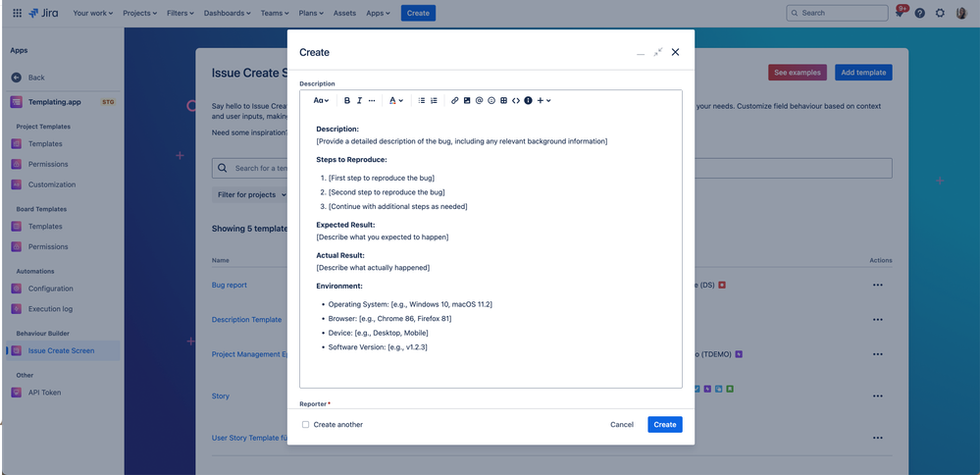Open the Story template link
The image size is (980, 475).
tap(221, 396)
